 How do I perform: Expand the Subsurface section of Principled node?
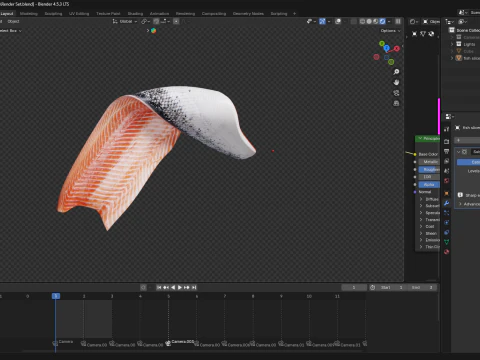[x=421, y=206]
